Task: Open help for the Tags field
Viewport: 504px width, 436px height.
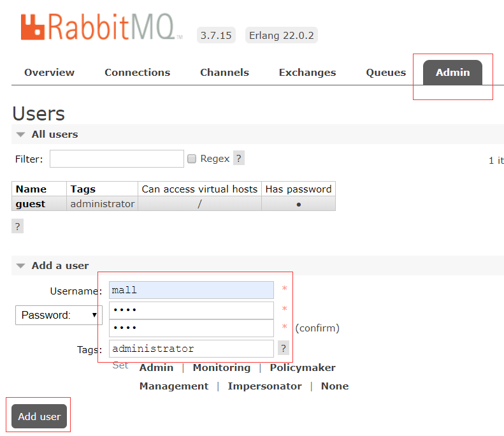Action: pyautogui.click(x=283, y=348)
